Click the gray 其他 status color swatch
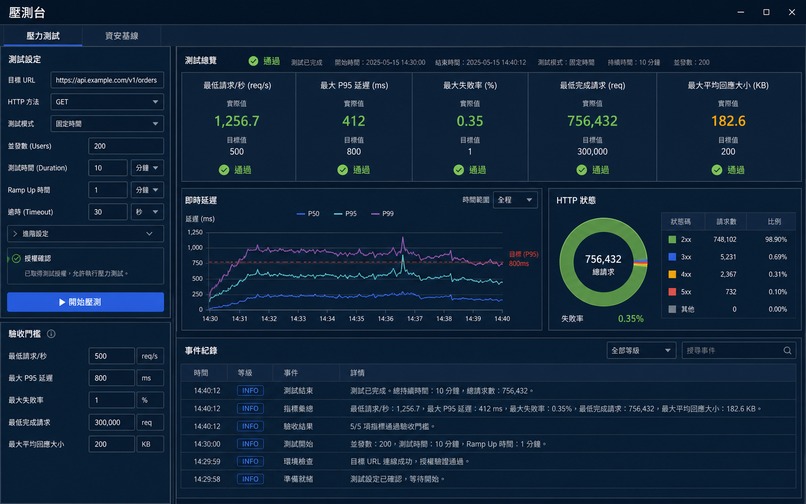 coord(672,310)
